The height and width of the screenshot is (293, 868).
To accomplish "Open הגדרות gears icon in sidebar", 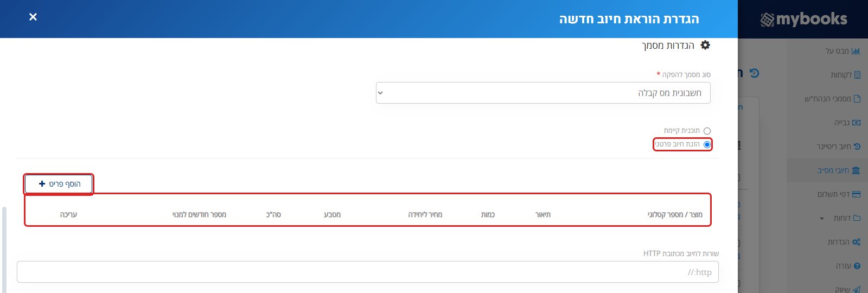I will 856,242.
